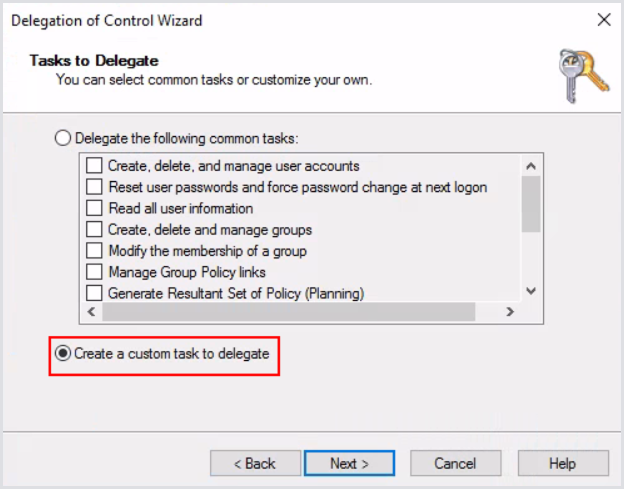Check 'Create, delete, and manage user accounts'
The width and height of the screenshot is (624, 489).
(94, 166)
